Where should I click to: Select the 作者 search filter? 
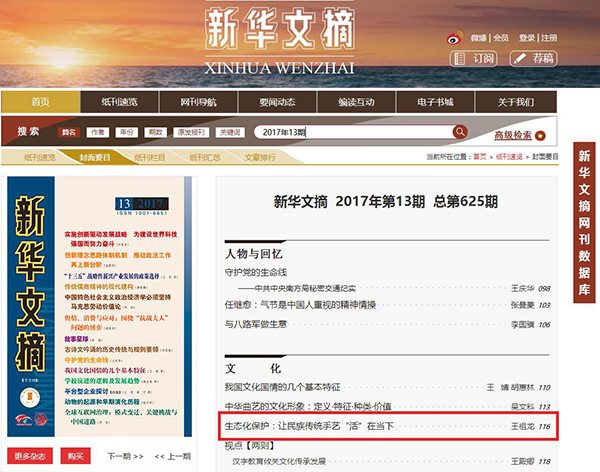(x=97, y=132)
